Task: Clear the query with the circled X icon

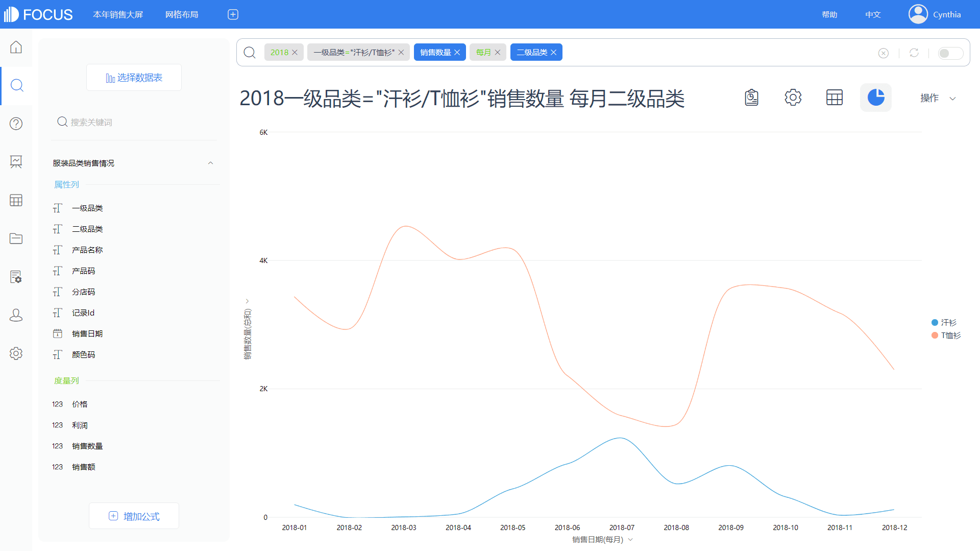Action: [884, 53]
